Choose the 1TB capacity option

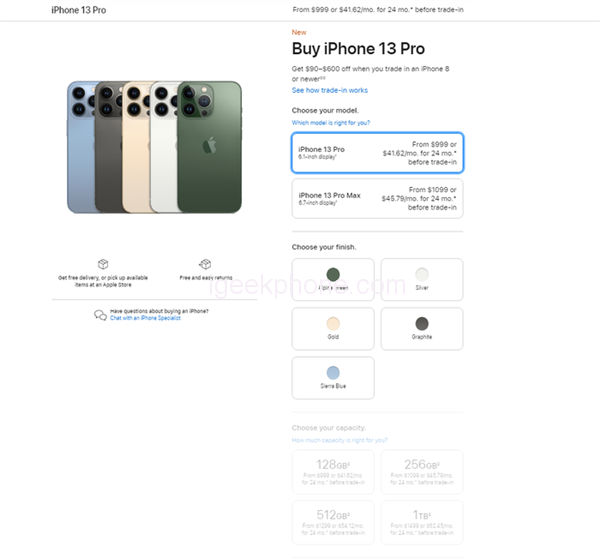pos(422,520)
